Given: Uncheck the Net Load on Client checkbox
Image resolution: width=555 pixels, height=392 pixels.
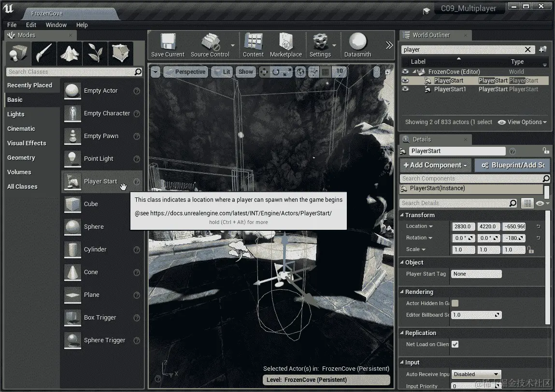Looking at the screenshot, I should (x=455, y=344).
